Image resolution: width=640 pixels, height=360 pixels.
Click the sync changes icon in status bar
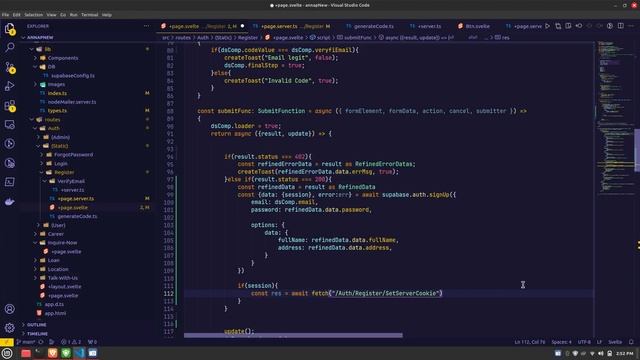coord(41,342)
